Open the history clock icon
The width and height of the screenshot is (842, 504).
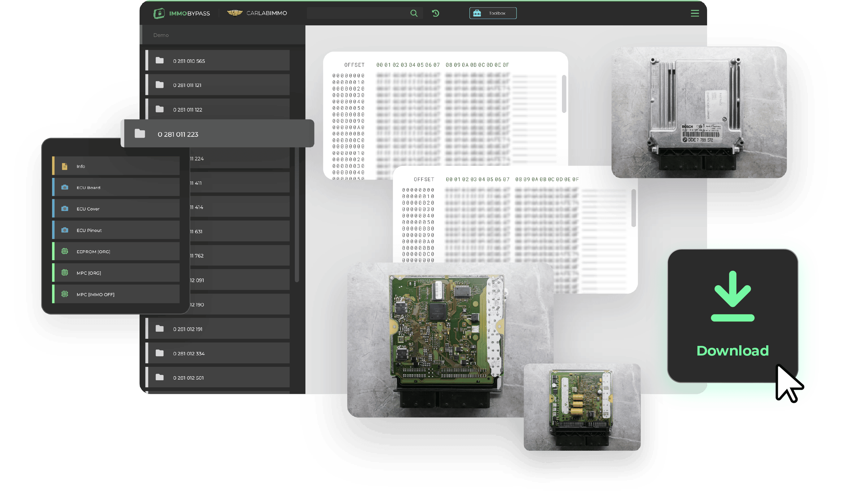(x=435, y=13)
